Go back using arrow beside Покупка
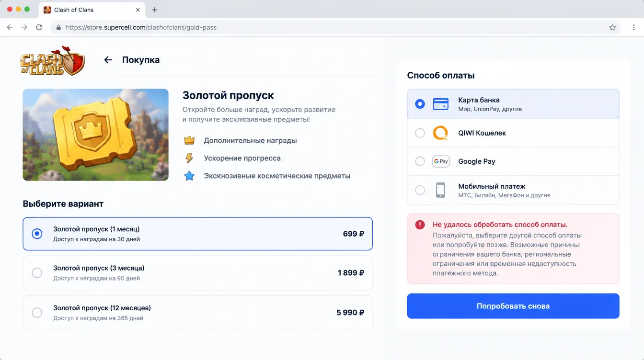This screenshot has width=644, height=360. (108, 60)
